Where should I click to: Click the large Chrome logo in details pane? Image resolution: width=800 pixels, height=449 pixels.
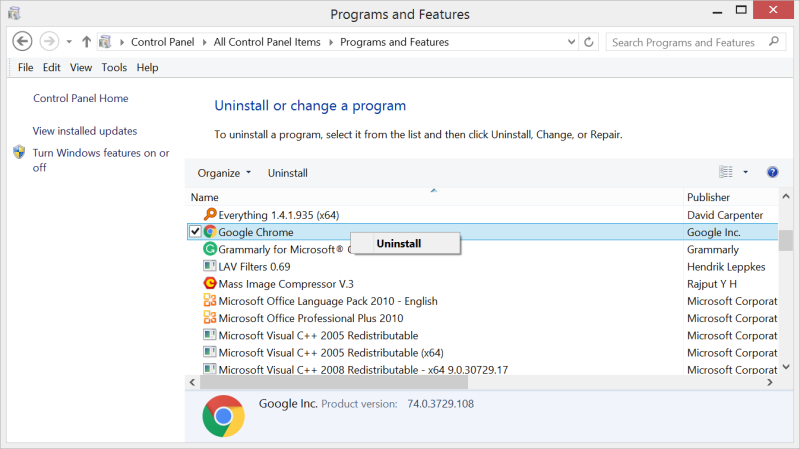tap(223, 416)
